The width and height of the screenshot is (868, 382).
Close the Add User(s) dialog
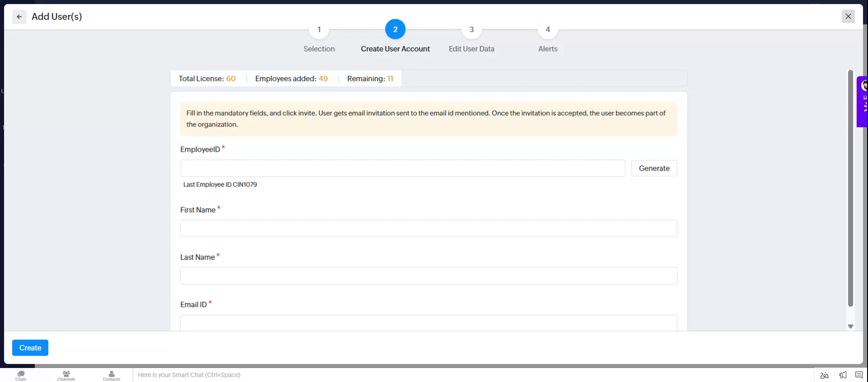pyautogui.click(x=848, y=16)
